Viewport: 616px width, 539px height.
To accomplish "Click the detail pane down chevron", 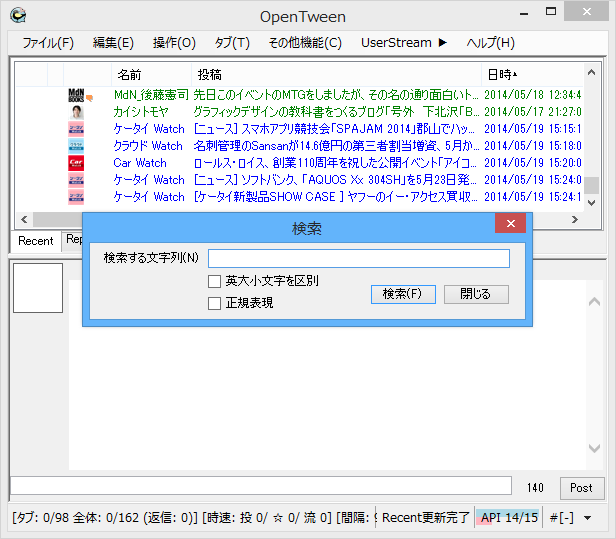I will pos(594,448).
